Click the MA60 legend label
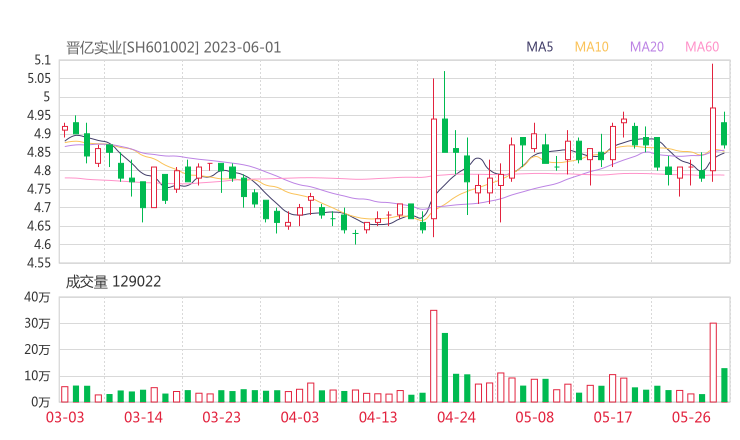Screen dimensions: 740x440 pos(702,47)
